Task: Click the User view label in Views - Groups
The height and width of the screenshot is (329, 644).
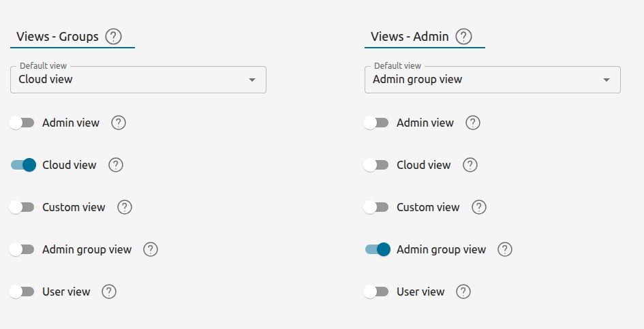Action: coord(66,292)
